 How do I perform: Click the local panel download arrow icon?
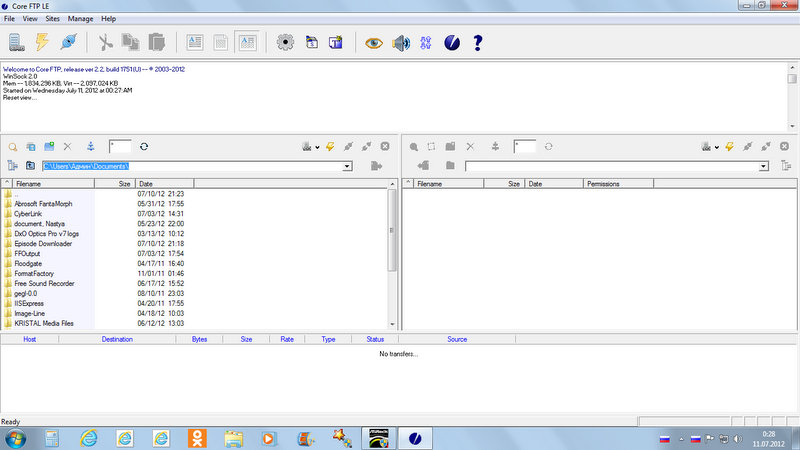pos(90,147)
